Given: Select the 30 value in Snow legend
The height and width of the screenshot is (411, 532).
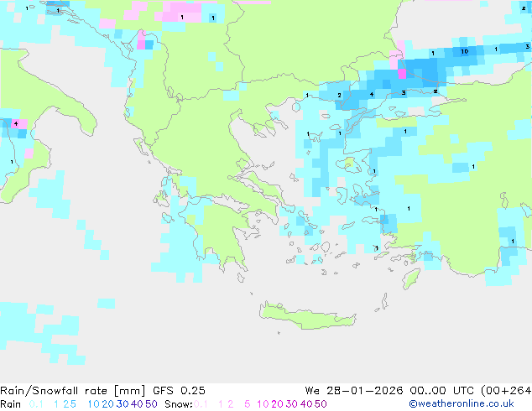Looking at the screenshot, I should coord(292,404).
